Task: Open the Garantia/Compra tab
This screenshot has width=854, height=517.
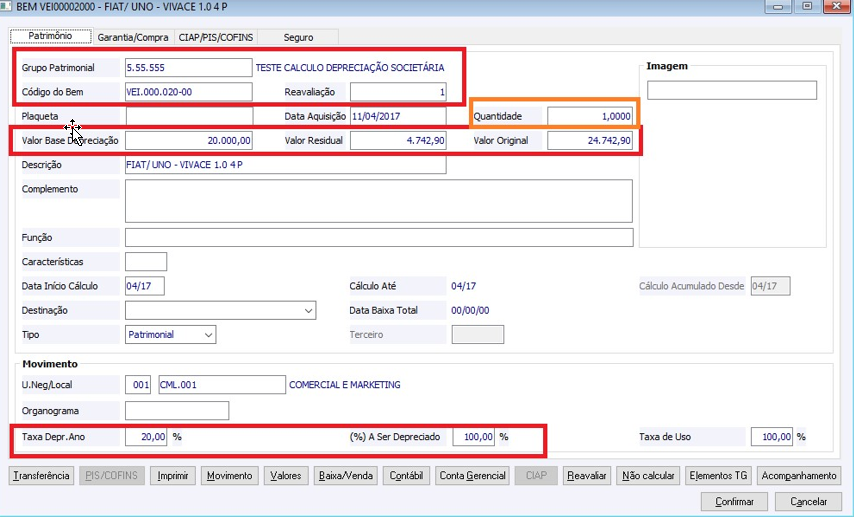Action: (x=133, y=37)
